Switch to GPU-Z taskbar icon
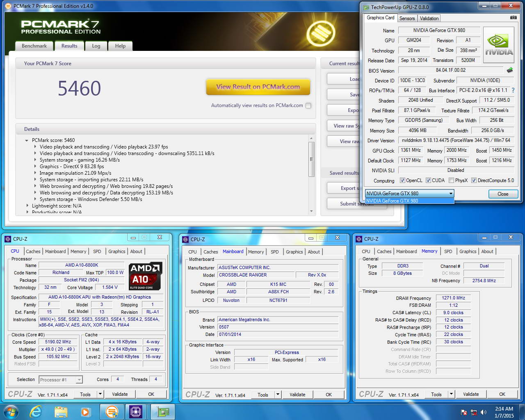This screenshot has height=420, width=525. pos(163,412)
